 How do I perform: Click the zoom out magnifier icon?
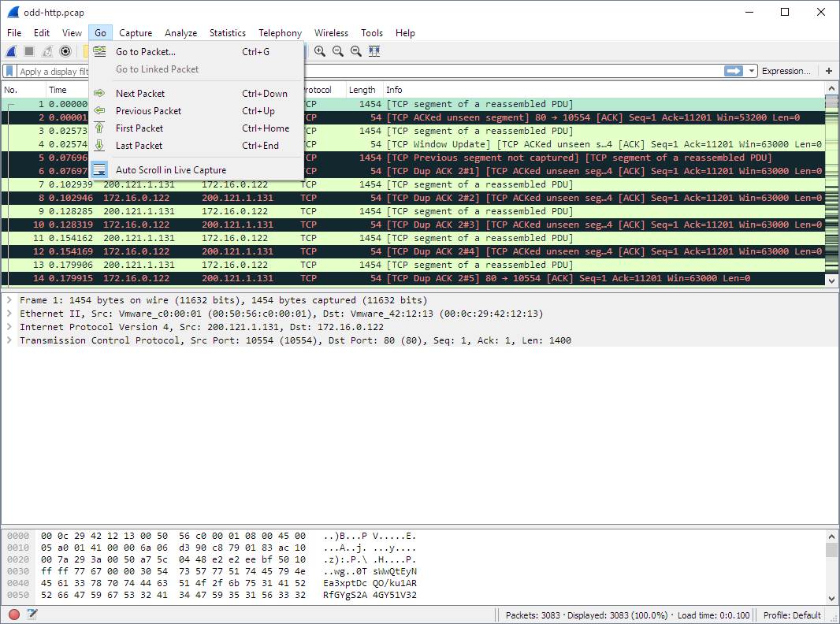click(338, 51)
